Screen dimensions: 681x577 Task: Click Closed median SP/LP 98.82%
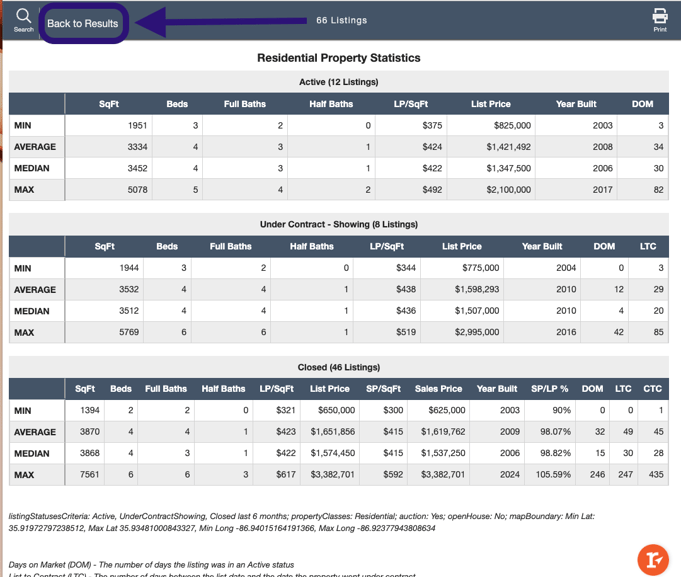click(555, 453)
